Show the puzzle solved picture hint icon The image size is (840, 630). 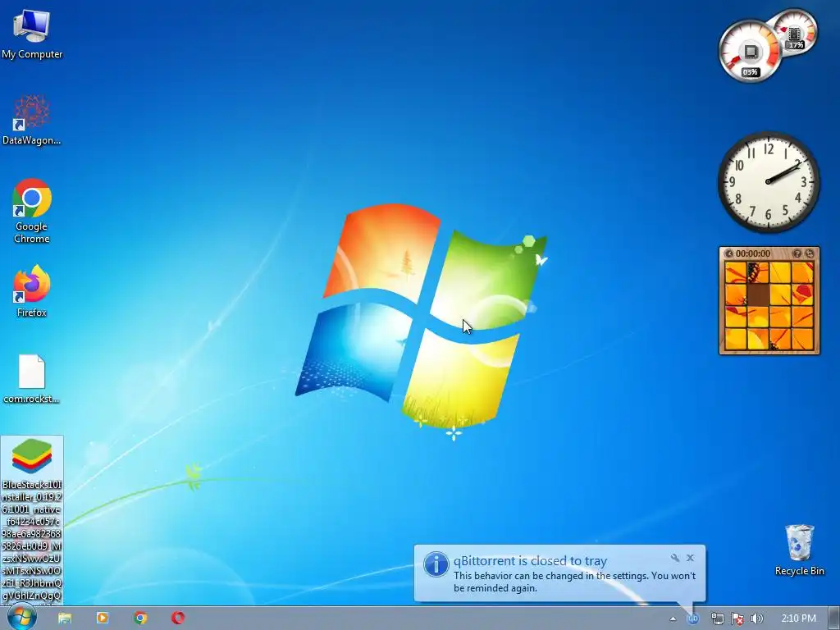(797, 253)
